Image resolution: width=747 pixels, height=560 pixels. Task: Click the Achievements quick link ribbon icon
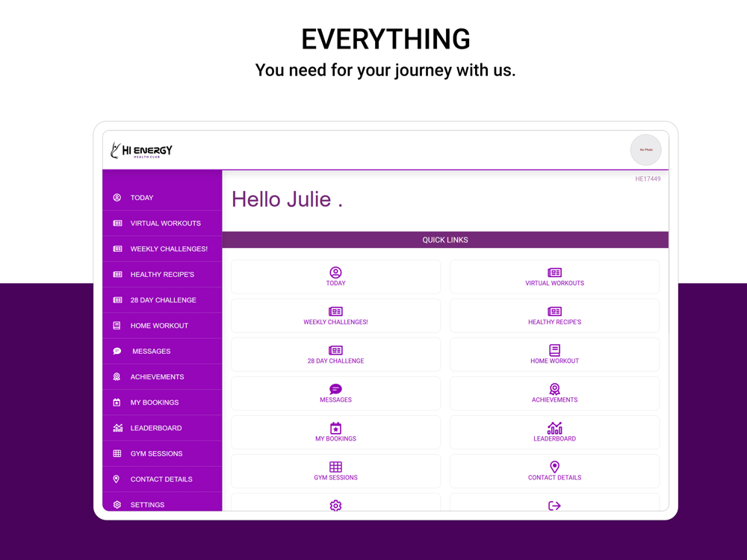tap(554, 389)
